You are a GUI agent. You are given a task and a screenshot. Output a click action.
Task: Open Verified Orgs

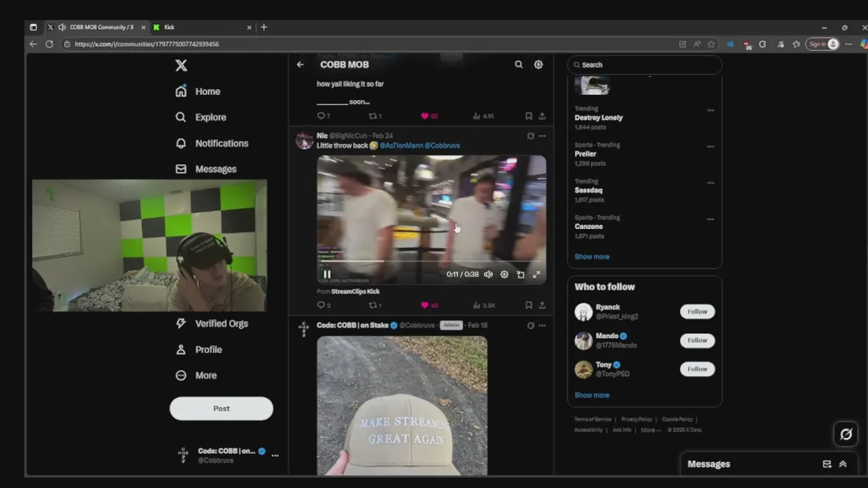[212, 323]
